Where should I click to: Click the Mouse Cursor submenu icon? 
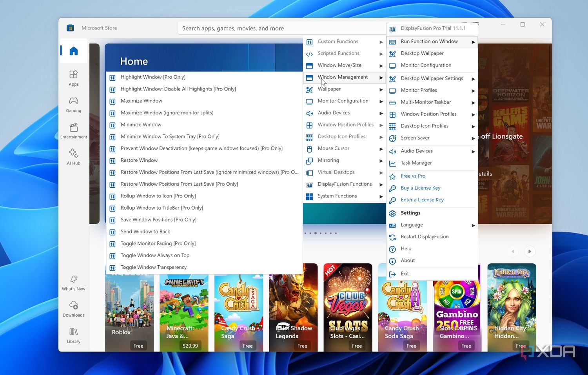point(309,149)
